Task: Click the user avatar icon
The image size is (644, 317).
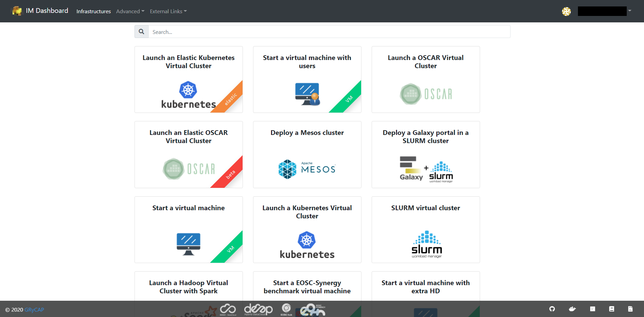Action: coord(566,11)
